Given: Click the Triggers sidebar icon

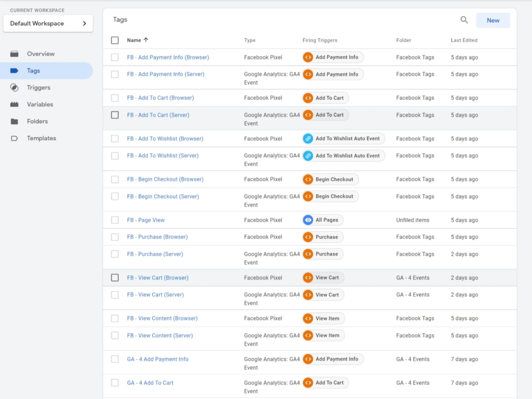Looking at the screenshot, I should [14, 88].
